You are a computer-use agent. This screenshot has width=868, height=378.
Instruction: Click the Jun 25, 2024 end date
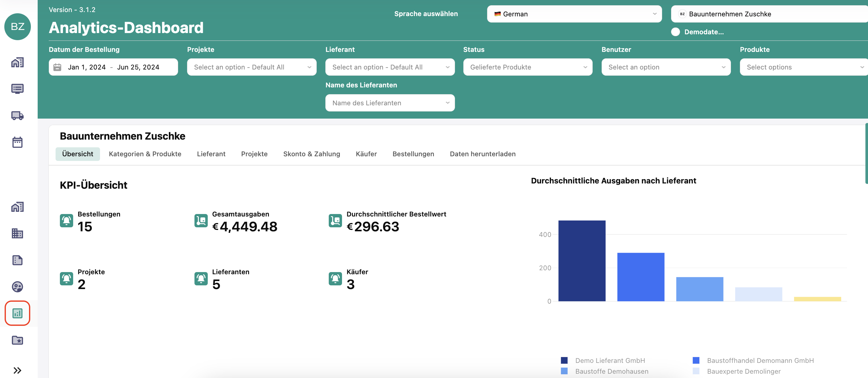[138, 67]
